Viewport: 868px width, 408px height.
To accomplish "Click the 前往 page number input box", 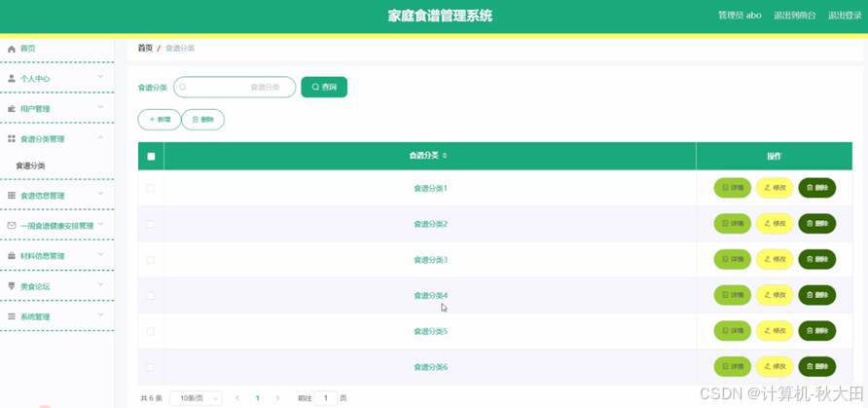I will (326, 398).
